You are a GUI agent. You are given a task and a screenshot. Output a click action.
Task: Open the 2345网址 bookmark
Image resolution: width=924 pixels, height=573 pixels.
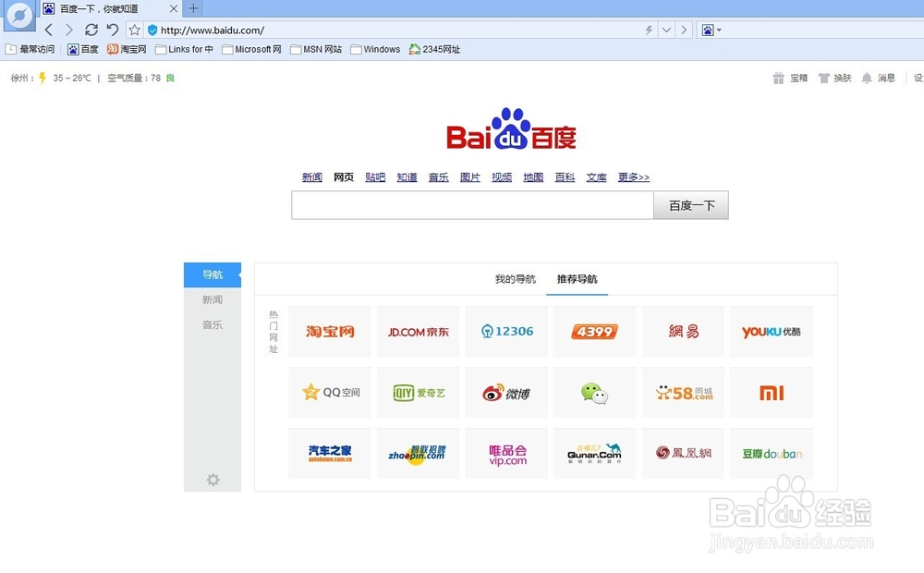(435, 50)
